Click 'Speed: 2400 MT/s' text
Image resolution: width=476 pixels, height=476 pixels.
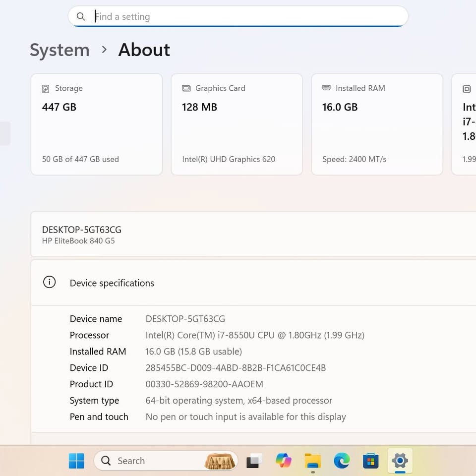coord(354,159)
